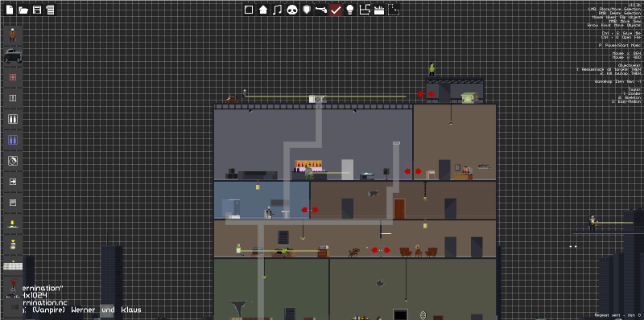Pick the brown-coat character in left palette
The width and height of the screenshot is (644, 320).
[x=13, y=35]
